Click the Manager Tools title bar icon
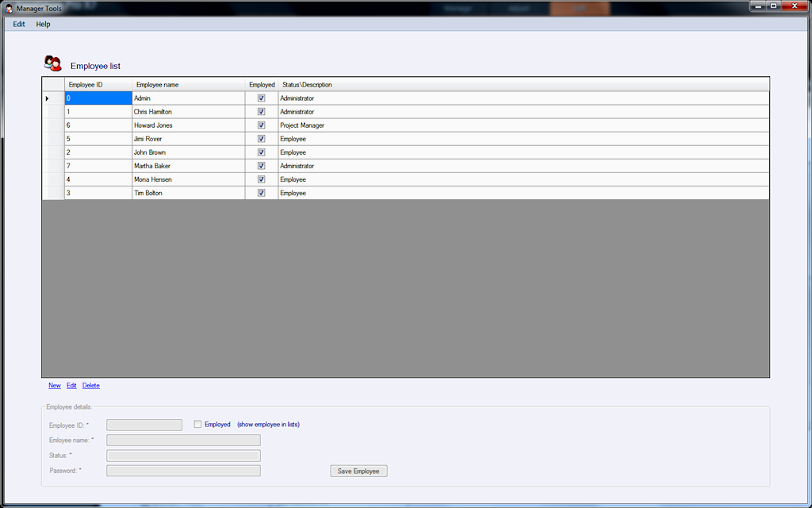 [x=9, y=8]
